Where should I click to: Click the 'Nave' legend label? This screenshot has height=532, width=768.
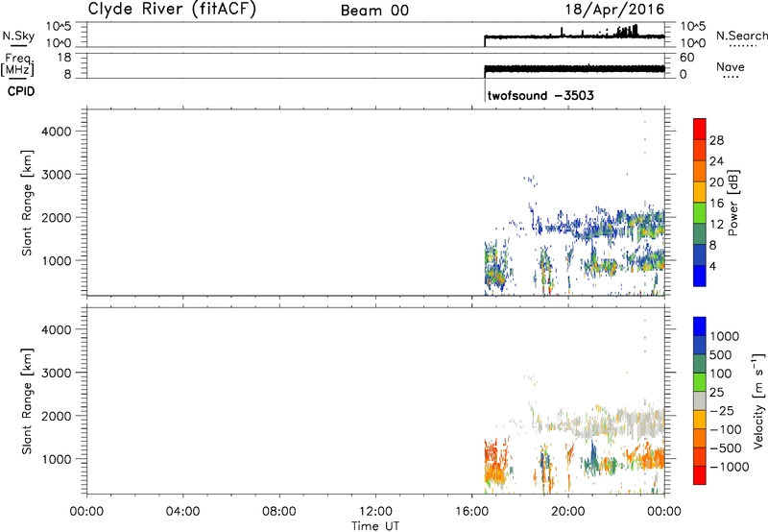pyautogui.click(x=731, y=66)
